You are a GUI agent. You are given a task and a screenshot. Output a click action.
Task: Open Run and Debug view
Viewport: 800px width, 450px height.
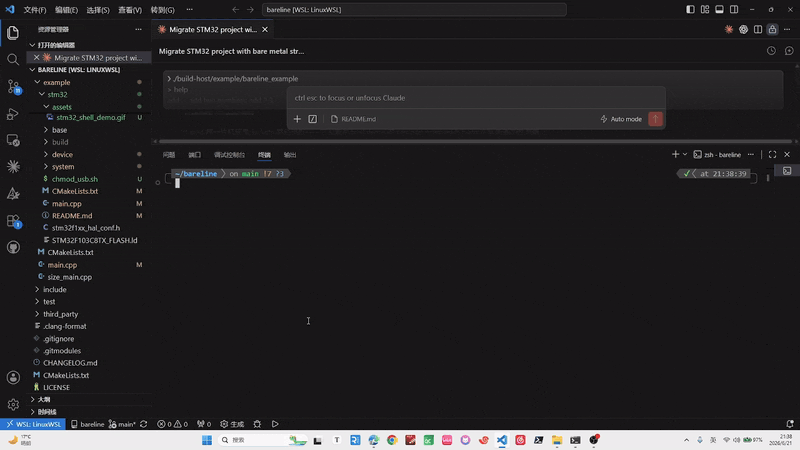pyautogui.click(x=13, y=114)
